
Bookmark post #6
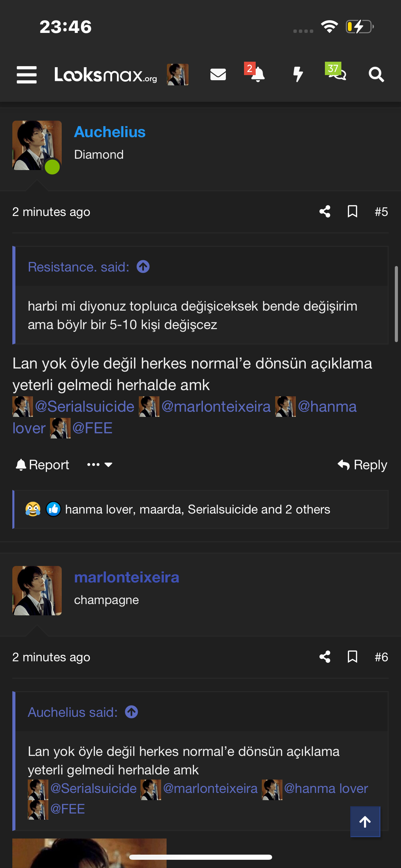(x=352, y=657)
